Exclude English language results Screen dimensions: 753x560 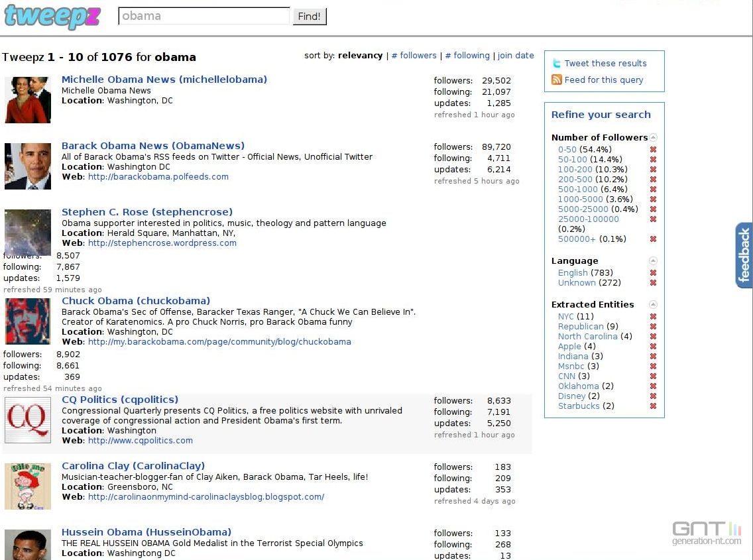tap(653, 273)
